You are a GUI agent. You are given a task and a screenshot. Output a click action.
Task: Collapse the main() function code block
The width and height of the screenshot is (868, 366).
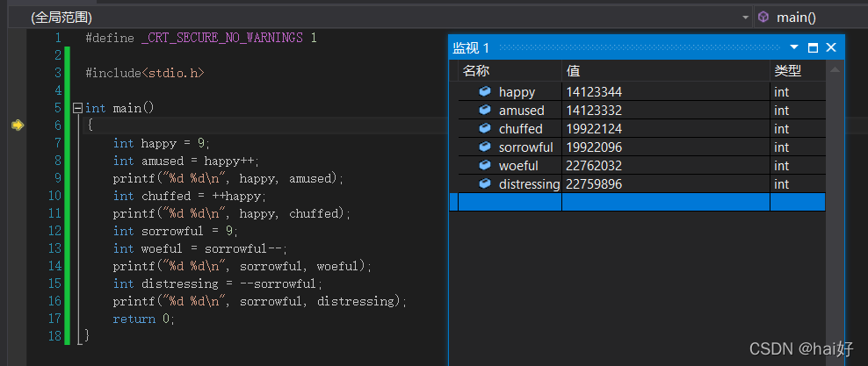click(77, 108)
